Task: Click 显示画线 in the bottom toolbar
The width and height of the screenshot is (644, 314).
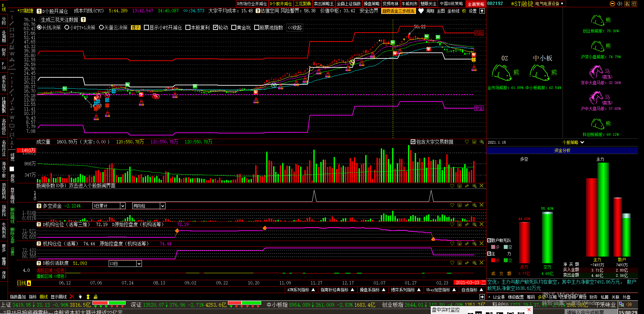Action: click(x=59, y=297)
